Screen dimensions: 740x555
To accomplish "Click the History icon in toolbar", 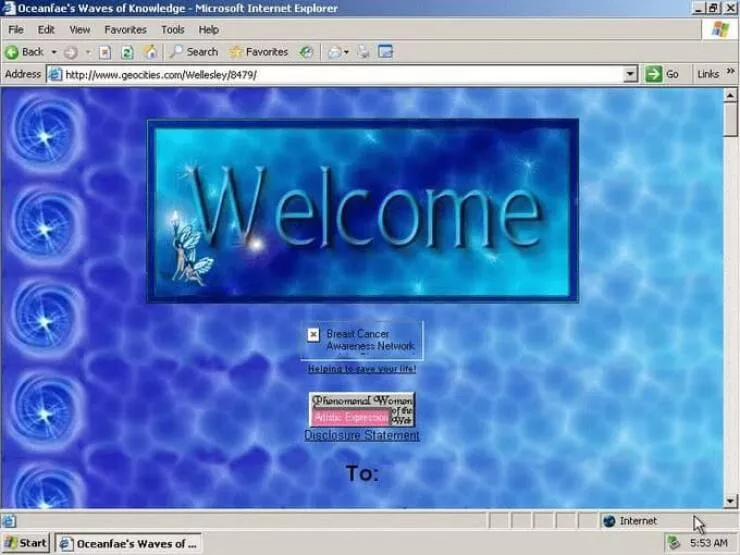I will (306, 52).
